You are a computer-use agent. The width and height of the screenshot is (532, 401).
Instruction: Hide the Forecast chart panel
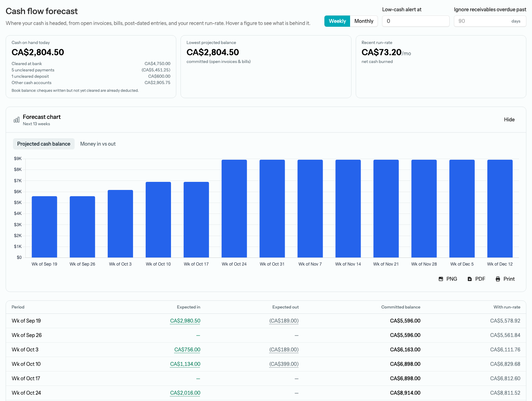pyautogui.click(x=509, y=120)
